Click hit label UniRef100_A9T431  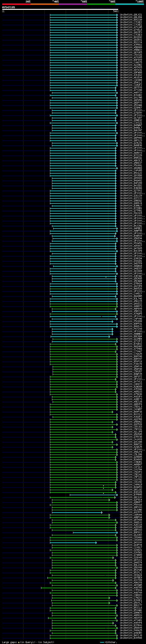pos(131,70)
